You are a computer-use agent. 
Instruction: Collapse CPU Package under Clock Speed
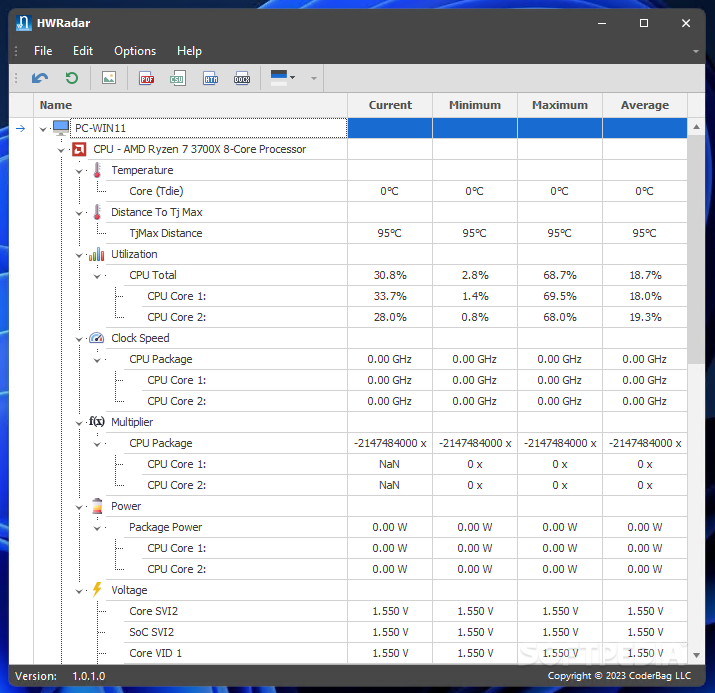pyautogui.click(x=97, y=360)
